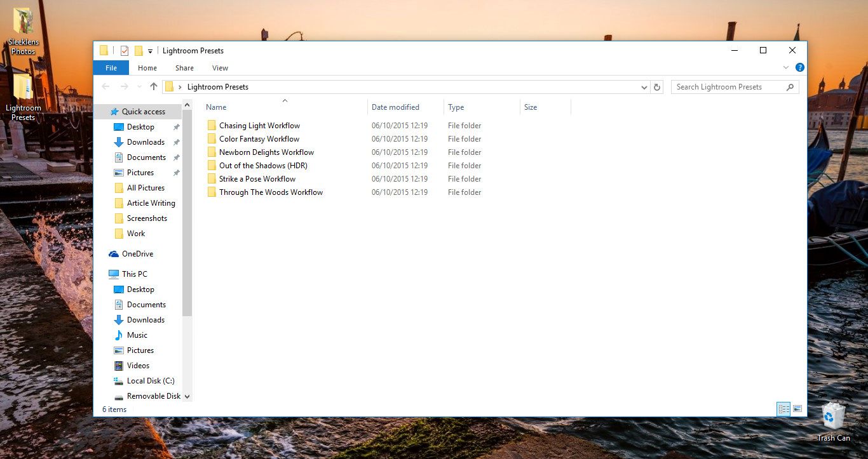Switch to the Home ribbon tab
868x459 pixels.
[x=147, y=68]
